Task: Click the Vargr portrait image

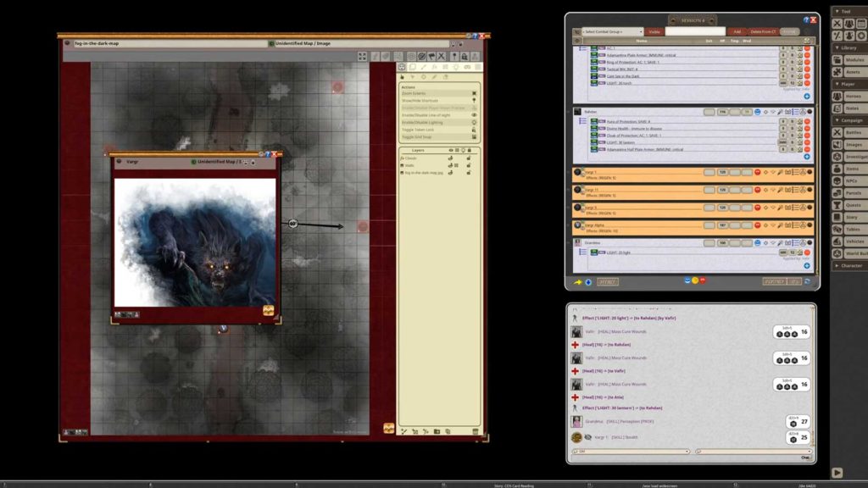Action: pos(195,242)
